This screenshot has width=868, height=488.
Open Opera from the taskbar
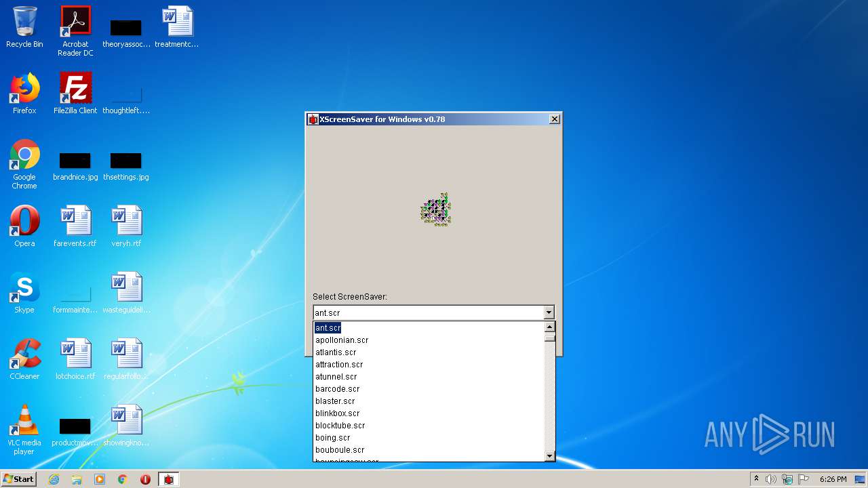pos(145,479)
